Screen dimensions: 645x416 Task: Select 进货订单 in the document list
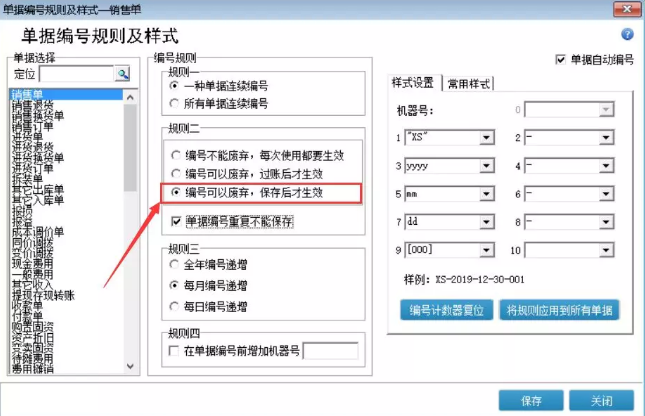pyautogui.click(x=32, y=168)
